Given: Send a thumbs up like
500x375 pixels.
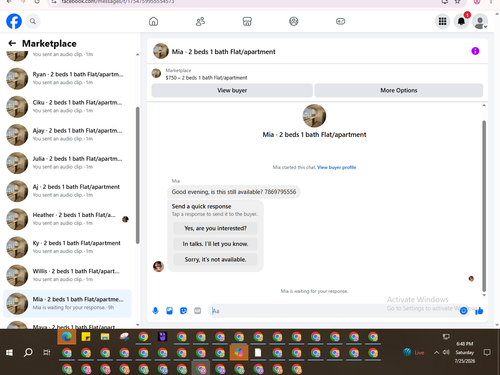Looking at the screenshot, I should pyautogui.click(x=479, y=311).
